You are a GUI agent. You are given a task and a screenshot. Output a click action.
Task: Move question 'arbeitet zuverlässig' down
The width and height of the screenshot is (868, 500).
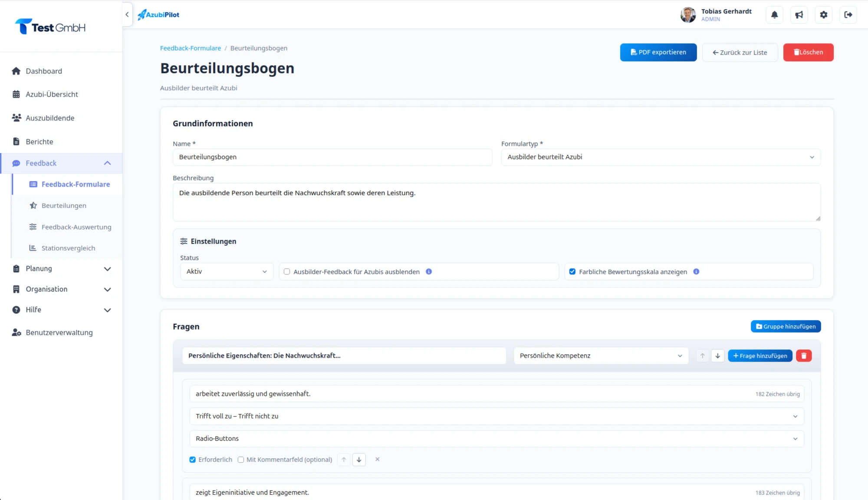pos(359,460)
